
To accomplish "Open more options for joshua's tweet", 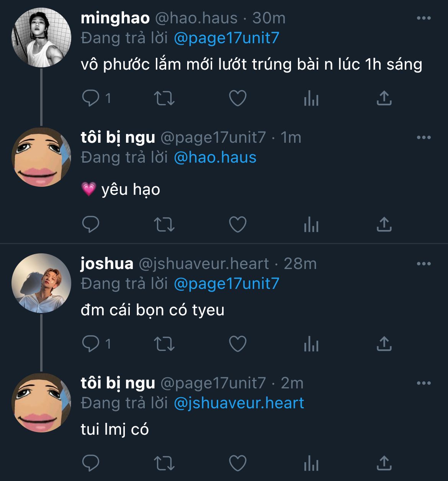I will coord(423,264).
